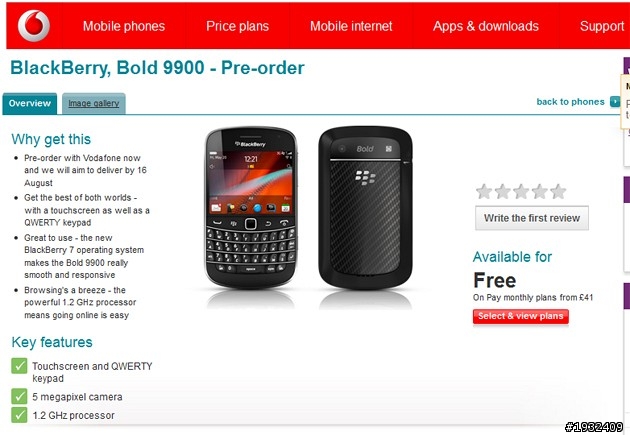The image size is (630, 435).
Task: Click the green checkmark beside 1.2 GHz processor
Action: [x=19, y=415]
